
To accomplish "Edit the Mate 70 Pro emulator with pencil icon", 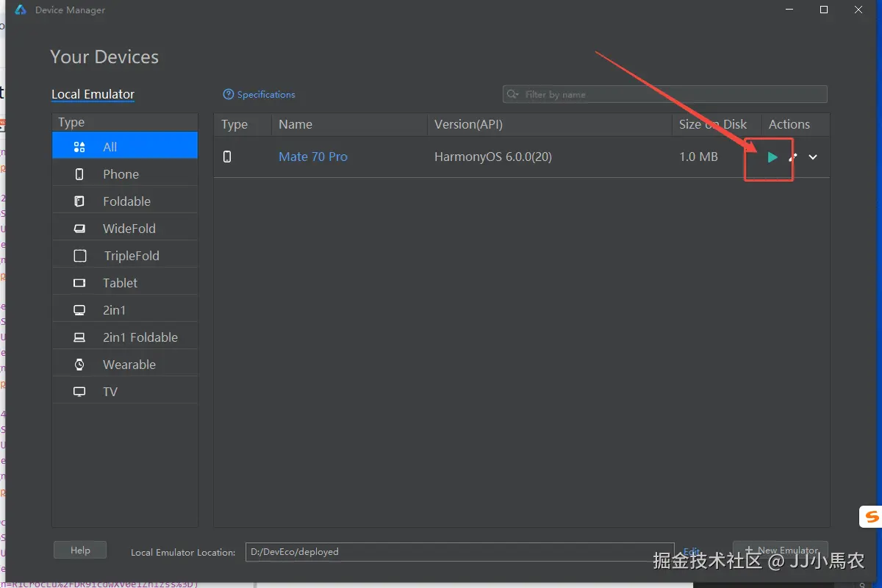I will pos(793,157).
